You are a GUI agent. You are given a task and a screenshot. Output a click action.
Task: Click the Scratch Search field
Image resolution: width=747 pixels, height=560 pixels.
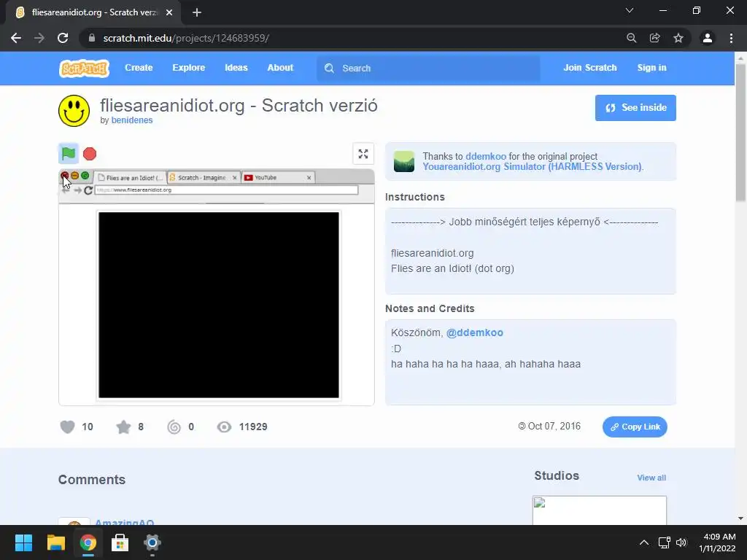[429, 68]
